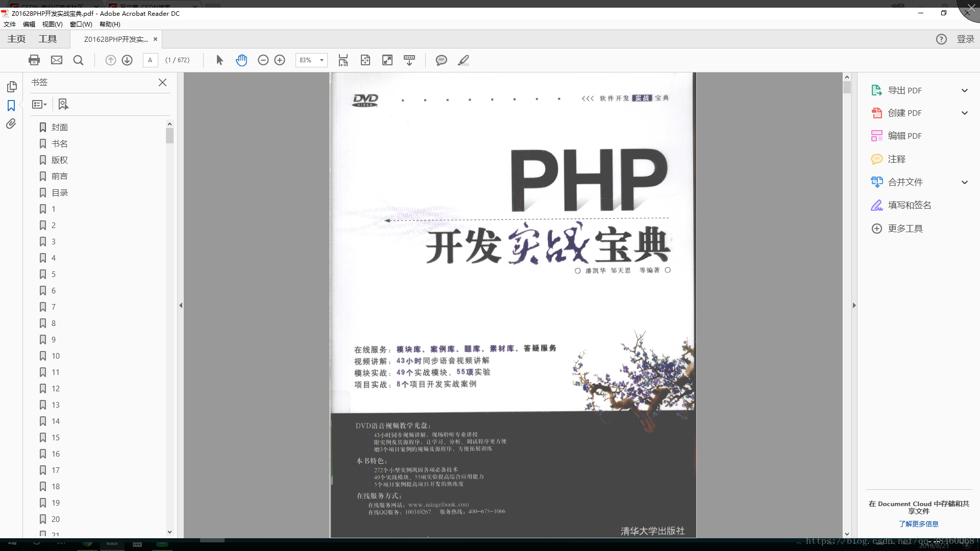The height and width of the screenshot is (551, 980).
Task: Select the arrow selection tool
Action: tap(219, 60)
